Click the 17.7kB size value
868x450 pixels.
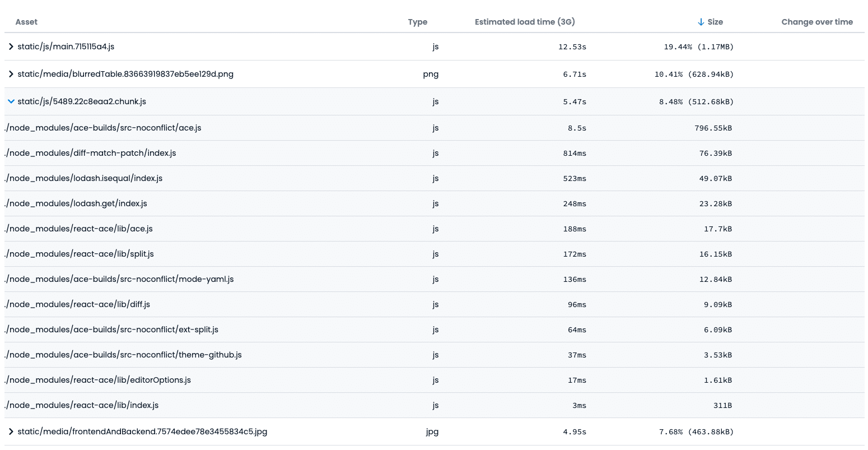pos(717,229)
